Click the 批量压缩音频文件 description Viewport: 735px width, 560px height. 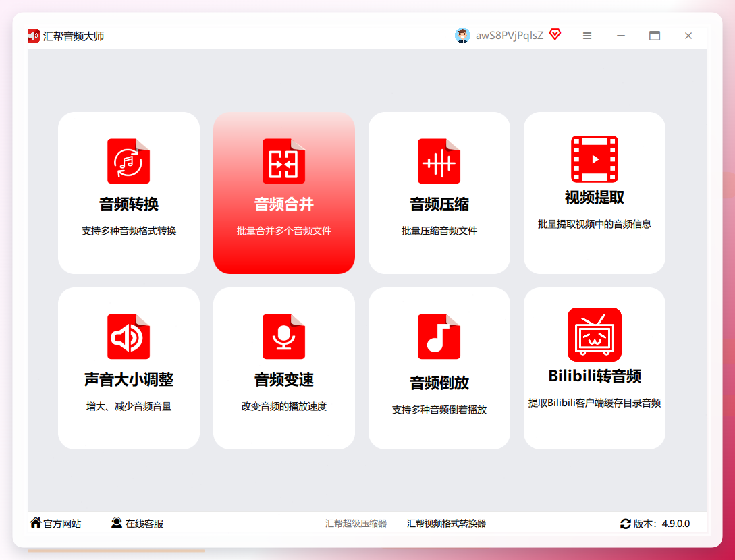[x=439, y=231]
